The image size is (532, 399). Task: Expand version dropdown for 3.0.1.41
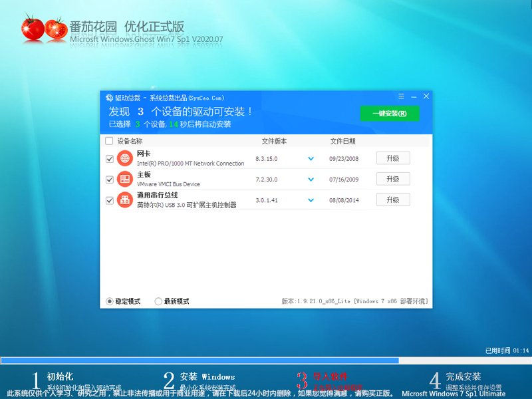pos(310,200)
